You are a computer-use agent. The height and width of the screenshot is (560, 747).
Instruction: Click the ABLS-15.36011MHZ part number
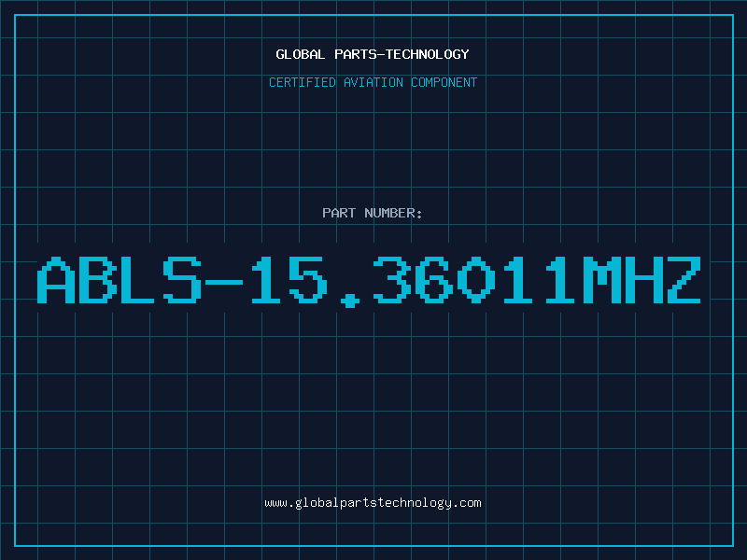[369, 282]
